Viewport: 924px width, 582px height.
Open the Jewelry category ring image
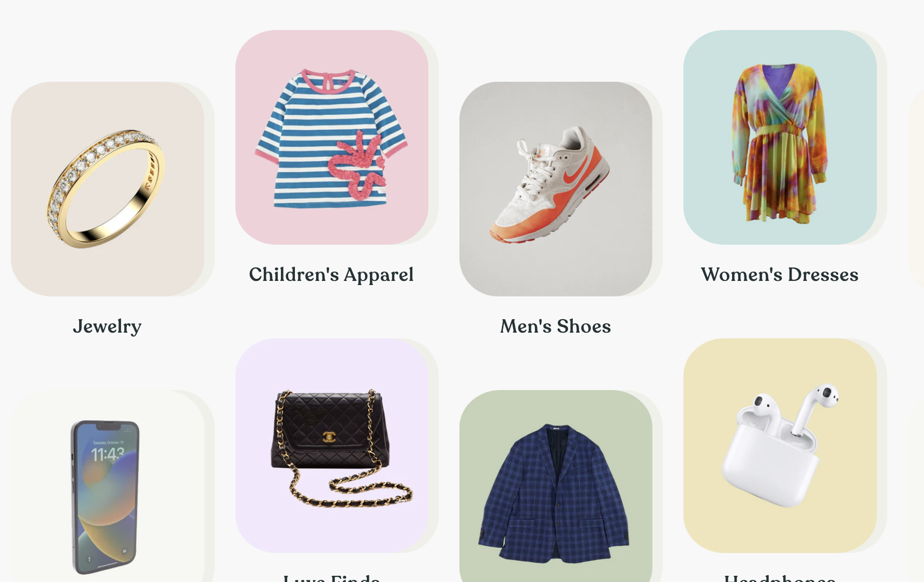[x=108, y=189]
